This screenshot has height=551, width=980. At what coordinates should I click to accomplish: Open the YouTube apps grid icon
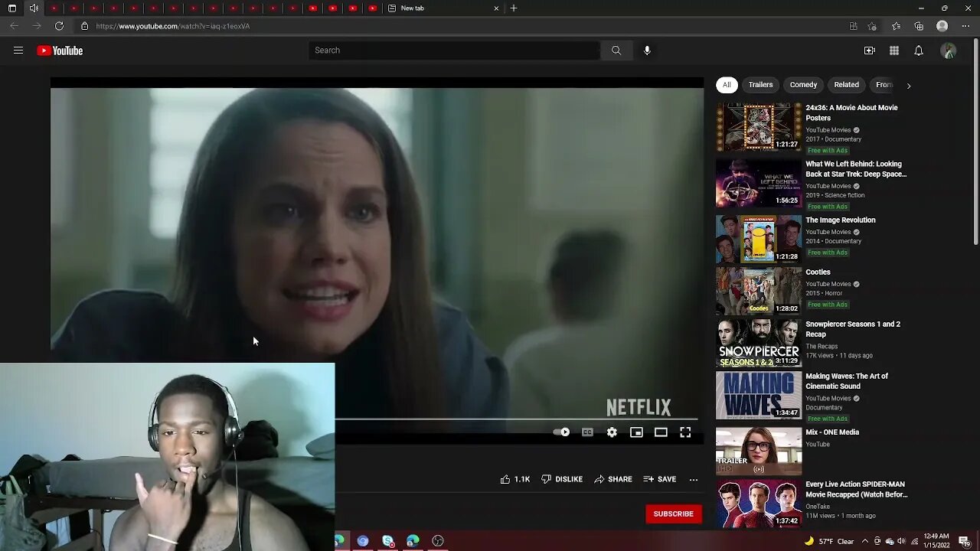894,51
